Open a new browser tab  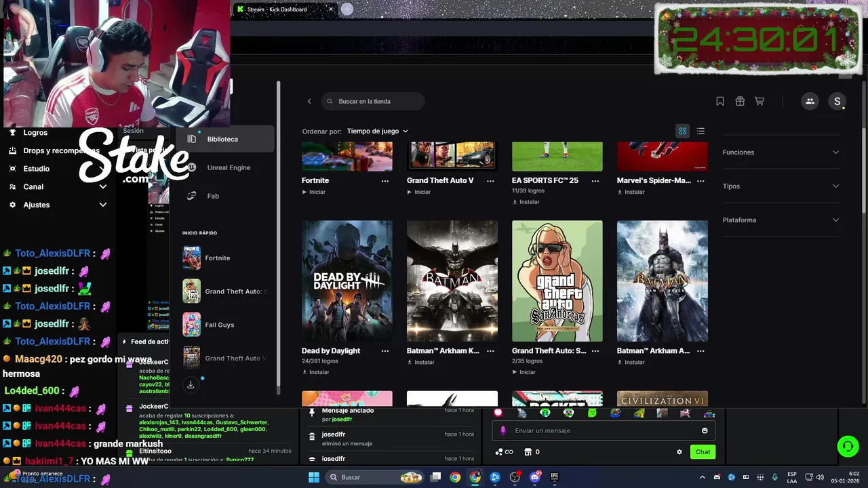click(x=347, y=9)
